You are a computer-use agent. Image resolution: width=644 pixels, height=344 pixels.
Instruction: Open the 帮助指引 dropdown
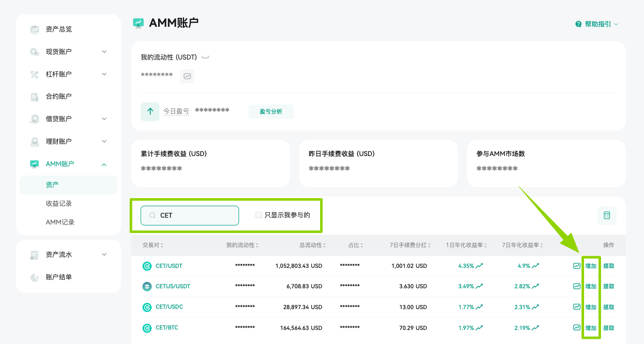tap(601, 24)
